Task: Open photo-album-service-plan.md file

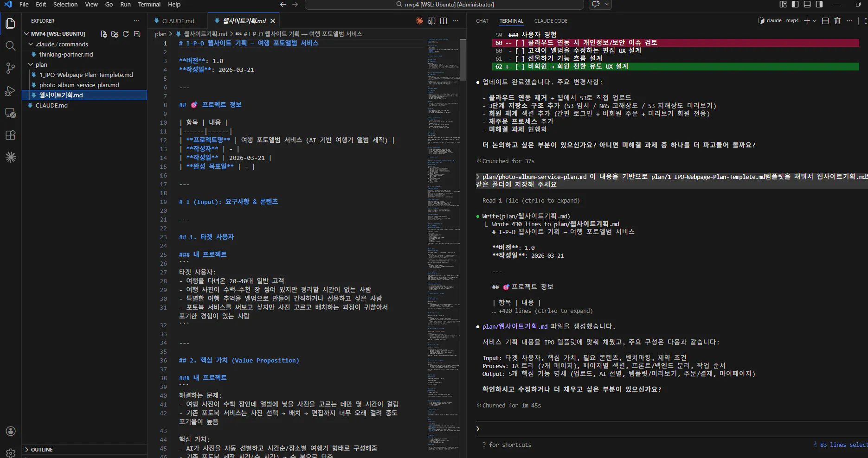Action: coord(79,85)
